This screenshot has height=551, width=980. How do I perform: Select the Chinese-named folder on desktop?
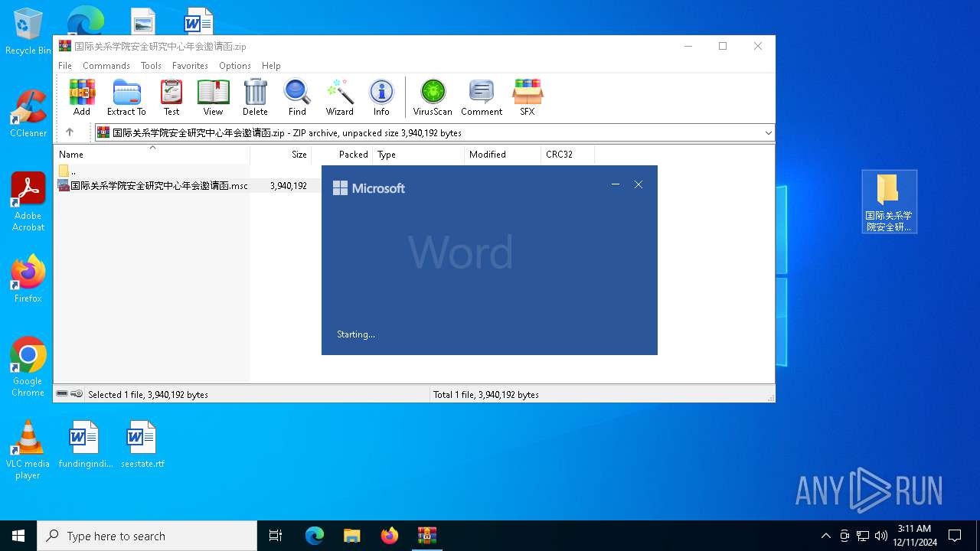pyautogui.click(x=889, y=202)
